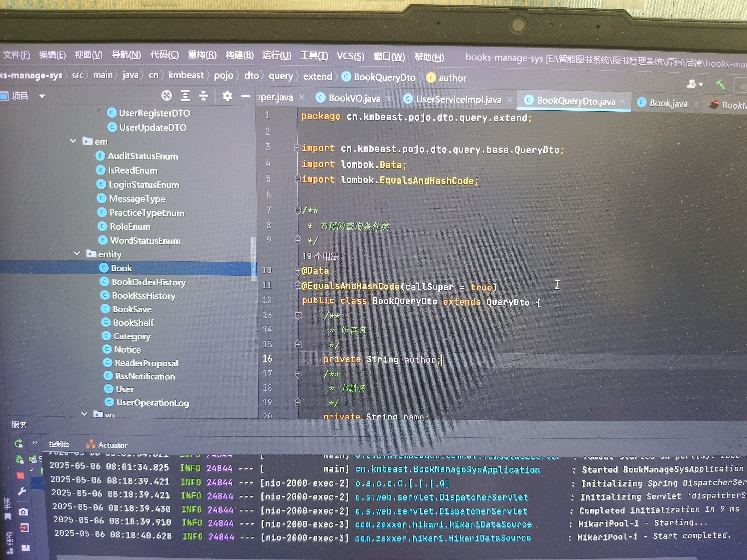Open the VCS(S) menu
Viewport: 747px width, 560px height.
pos(350,56)
